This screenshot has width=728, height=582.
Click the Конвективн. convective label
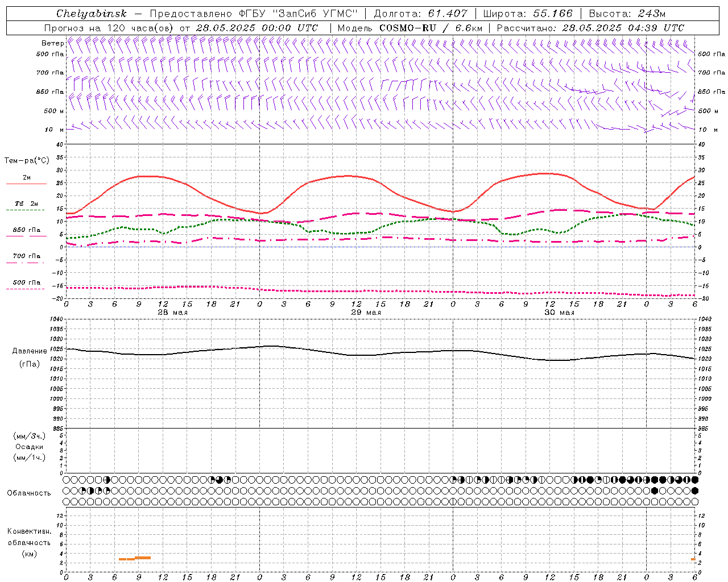click(29, 531)
